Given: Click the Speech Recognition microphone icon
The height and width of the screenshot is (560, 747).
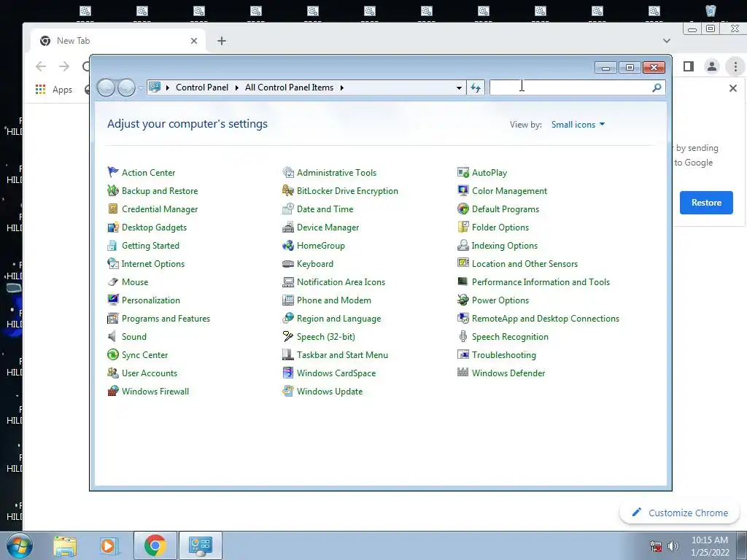Looking at the screenshot, I should pyautogui.click(x=463, y=337).
